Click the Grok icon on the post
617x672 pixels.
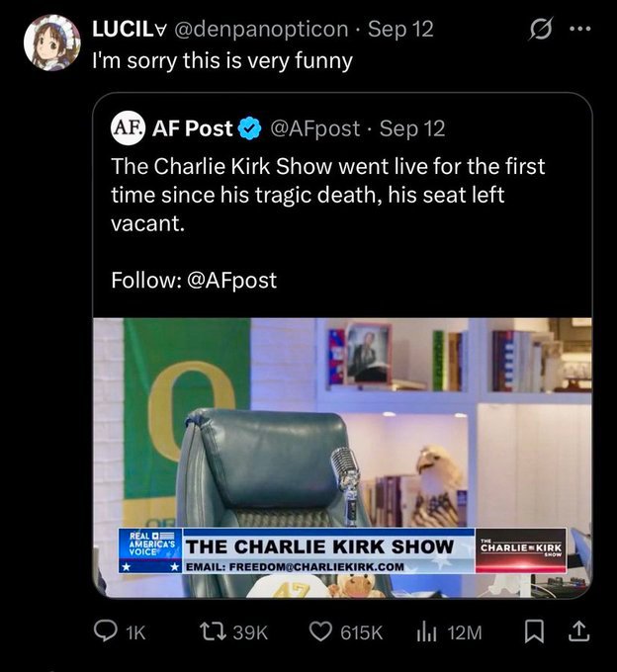542,31
